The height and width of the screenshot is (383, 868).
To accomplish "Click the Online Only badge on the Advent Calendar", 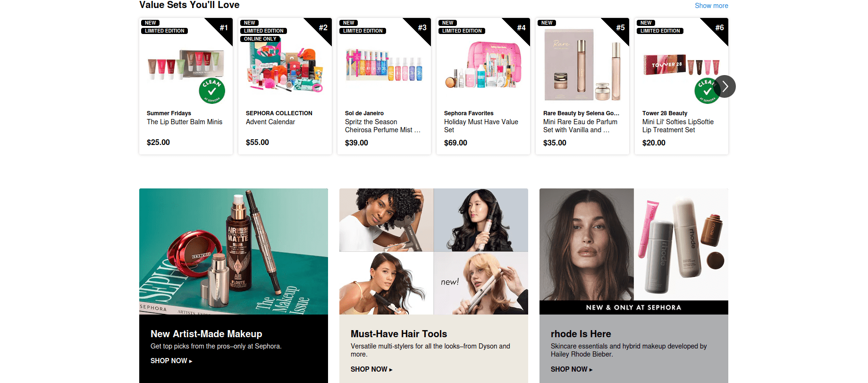I will (x=260, y=39).
